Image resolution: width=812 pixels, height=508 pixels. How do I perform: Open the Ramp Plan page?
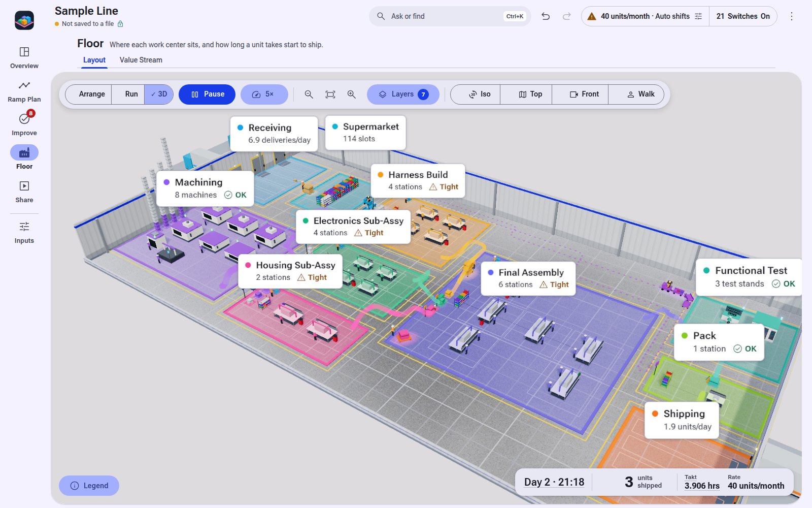point(24,91)
